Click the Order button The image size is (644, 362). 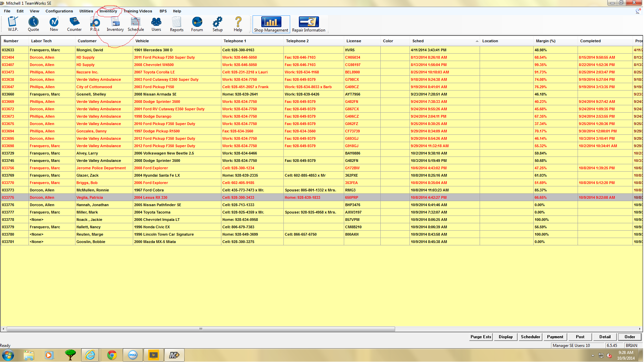(630, 337)
